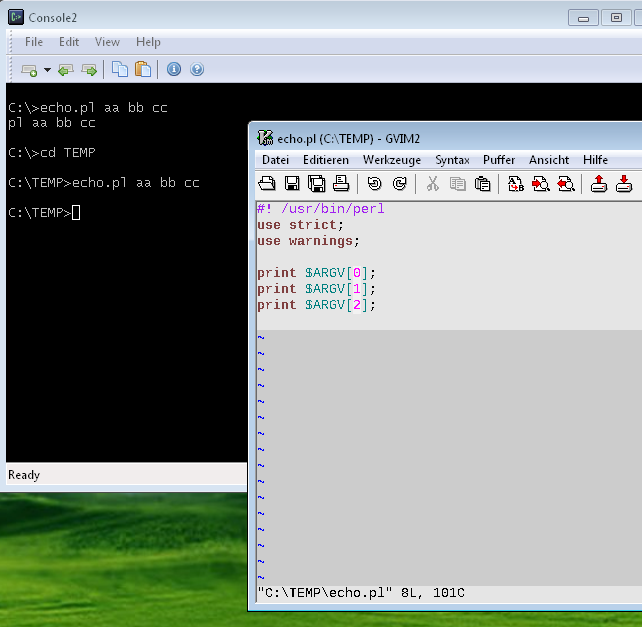Open new tab icon in Console2 toolbar
This screenshot has width=642, height=627.
pyautogui.click(x=29, y=70)
